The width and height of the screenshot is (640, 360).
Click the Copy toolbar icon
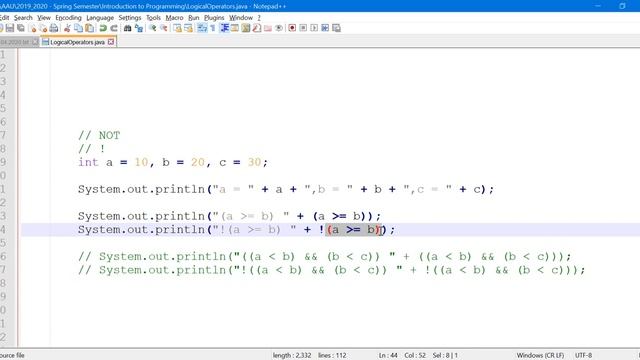tap(78, 28)
